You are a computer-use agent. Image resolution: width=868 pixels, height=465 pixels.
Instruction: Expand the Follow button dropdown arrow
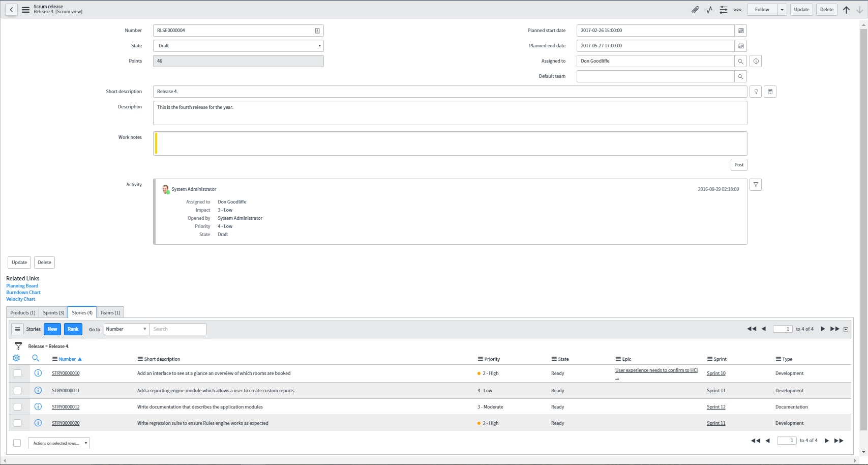(x=782, y=10)
